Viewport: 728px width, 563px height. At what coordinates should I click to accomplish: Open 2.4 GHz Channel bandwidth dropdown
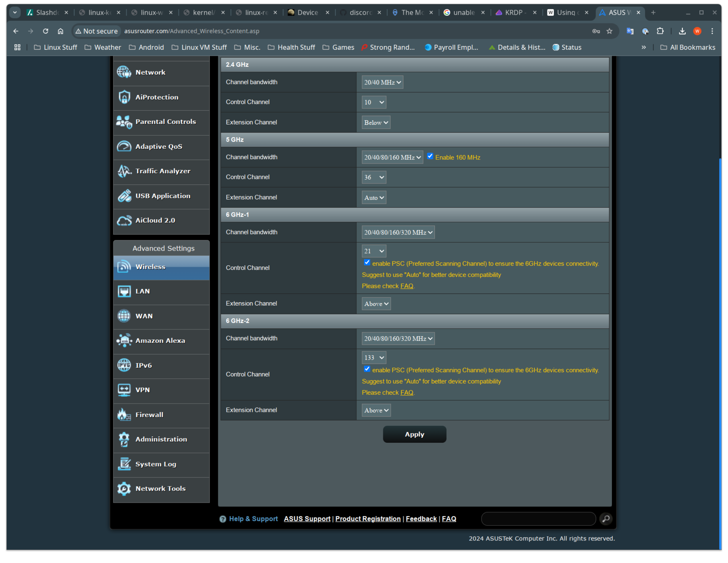(382, 82)
